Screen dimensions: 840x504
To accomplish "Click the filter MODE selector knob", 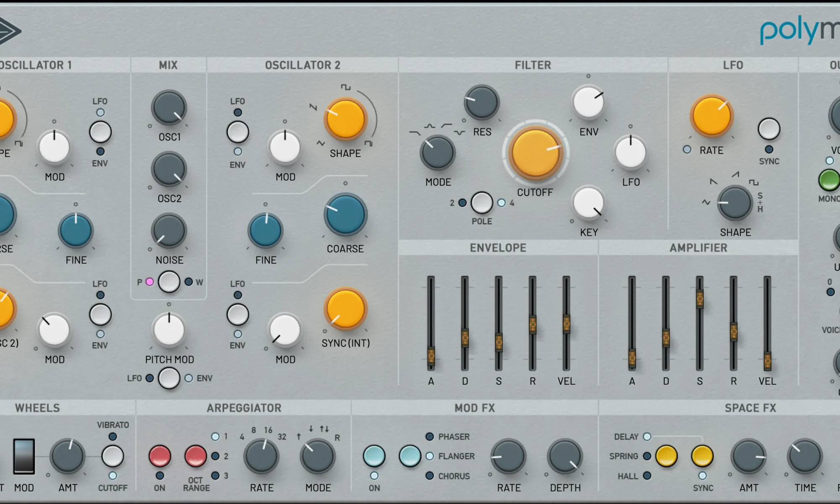I will tap(437, 152).
